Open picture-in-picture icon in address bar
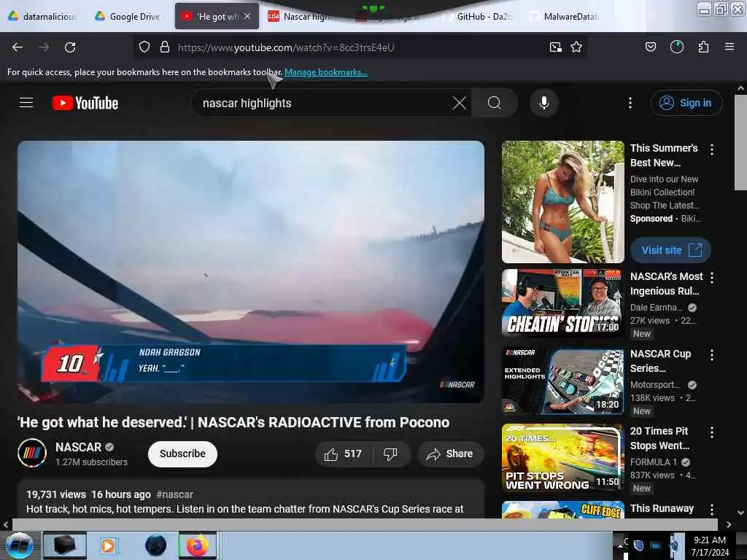The image size is (747, 560). point(555,47)
